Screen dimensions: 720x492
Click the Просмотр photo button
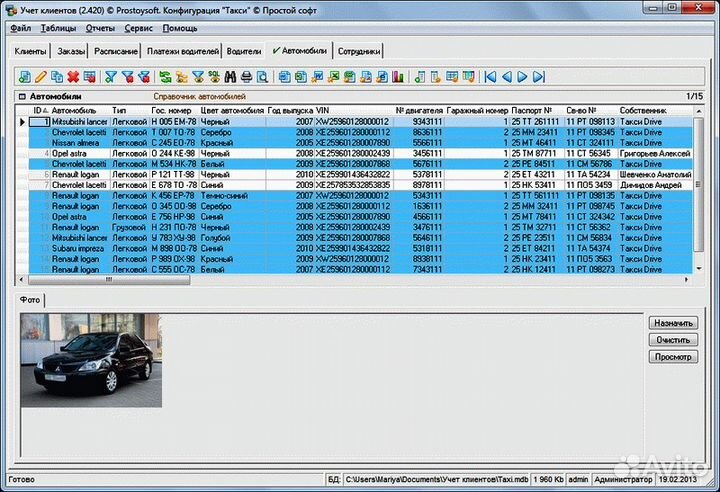[x=671, y=356]
